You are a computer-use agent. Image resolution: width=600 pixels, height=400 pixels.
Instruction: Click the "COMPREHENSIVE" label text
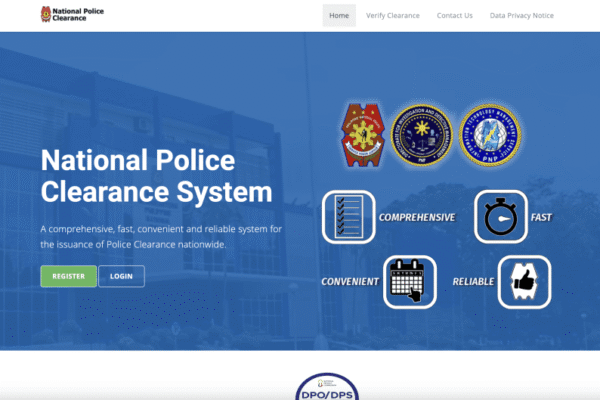(x=417, y=217)
